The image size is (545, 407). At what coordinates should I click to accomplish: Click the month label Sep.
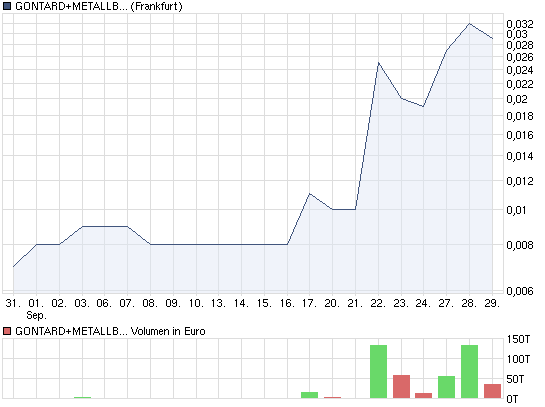pos(36,316)
